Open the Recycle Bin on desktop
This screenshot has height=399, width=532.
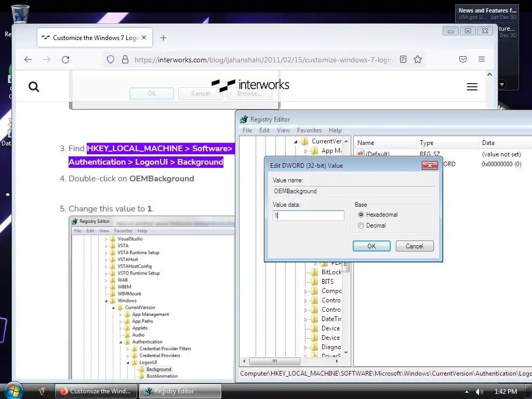click(x=20, y=14)
